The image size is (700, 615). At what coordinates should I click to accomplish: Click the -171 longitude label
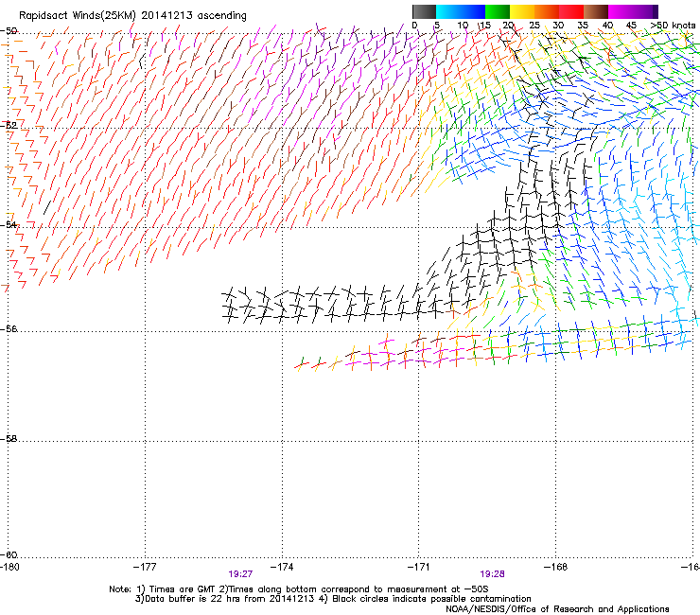[x=419, y=567]
